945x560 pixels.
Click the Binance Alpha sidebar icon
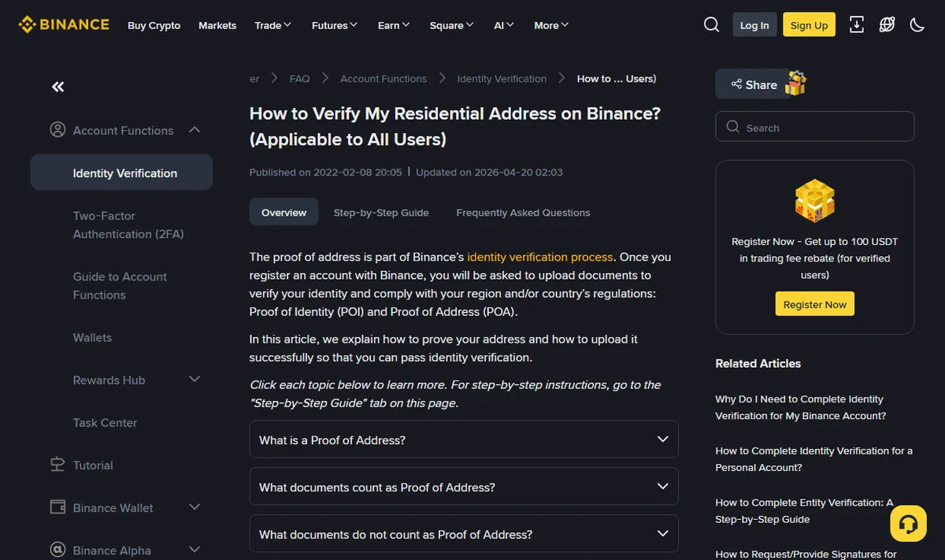[57, 550]
